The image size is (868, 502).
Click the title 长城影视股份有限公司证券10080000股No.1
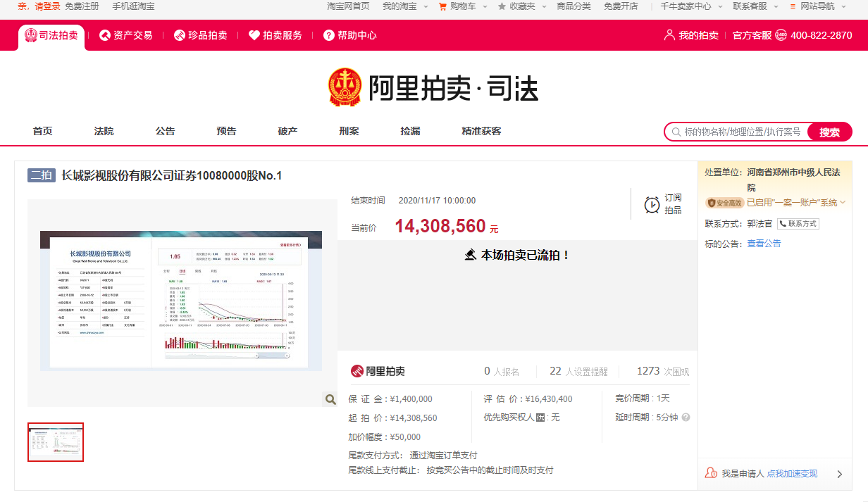[172, 175]
